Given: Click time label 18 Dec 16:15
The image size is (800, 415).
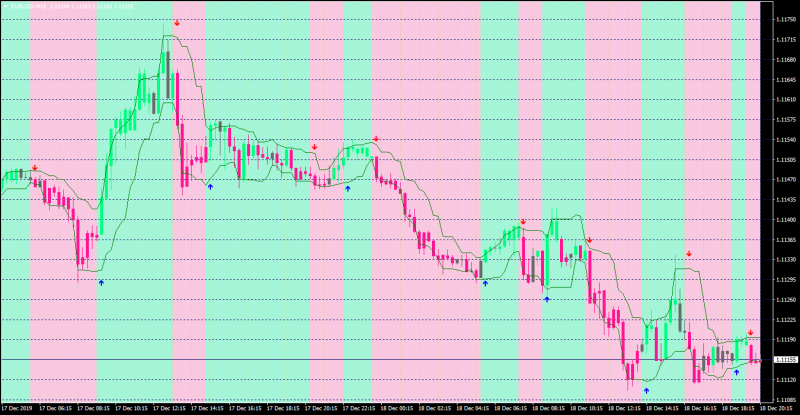Looking at the screenshot, I should pyautogui.click(x=701, y=408).
